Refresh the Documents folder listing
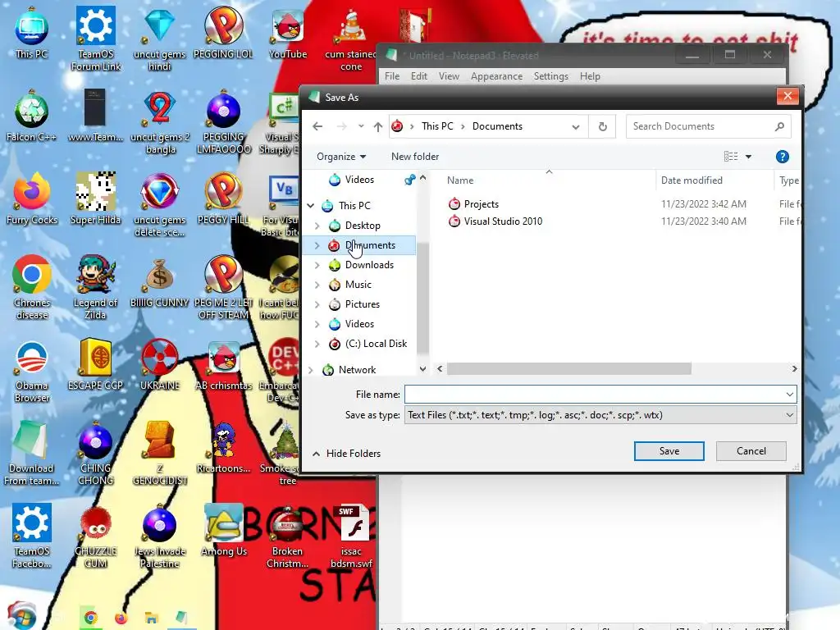The image size is (840, 630). coord(603,126)
